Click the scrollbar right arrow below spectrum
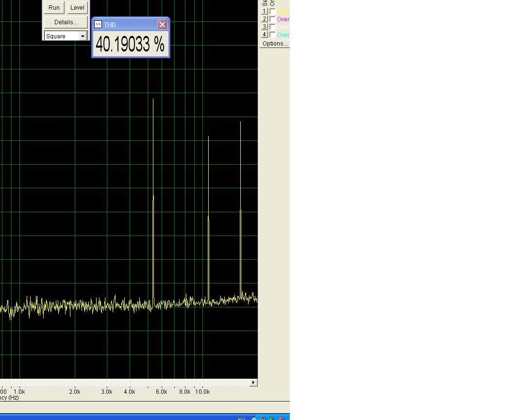 [253, 382]
